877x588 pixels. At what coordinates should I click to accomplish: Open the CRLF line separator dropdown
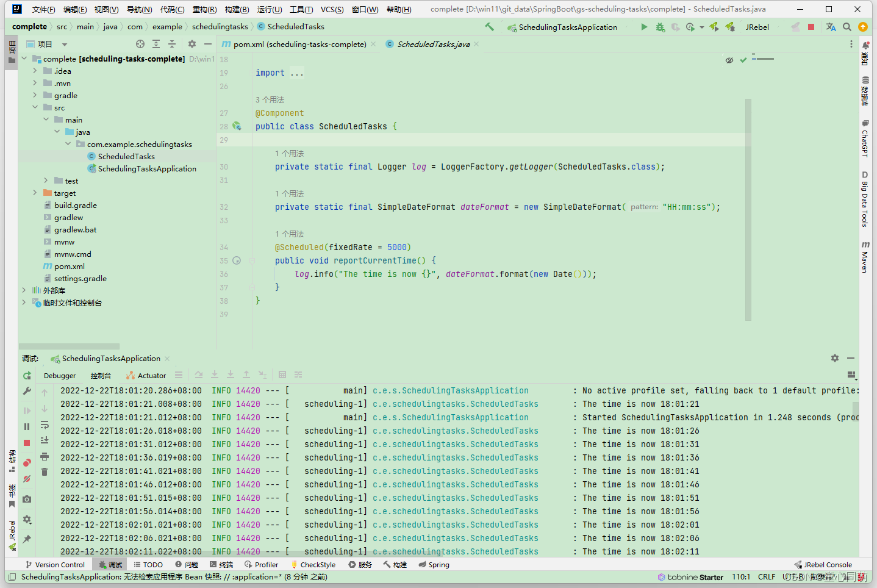coord(767,576)
